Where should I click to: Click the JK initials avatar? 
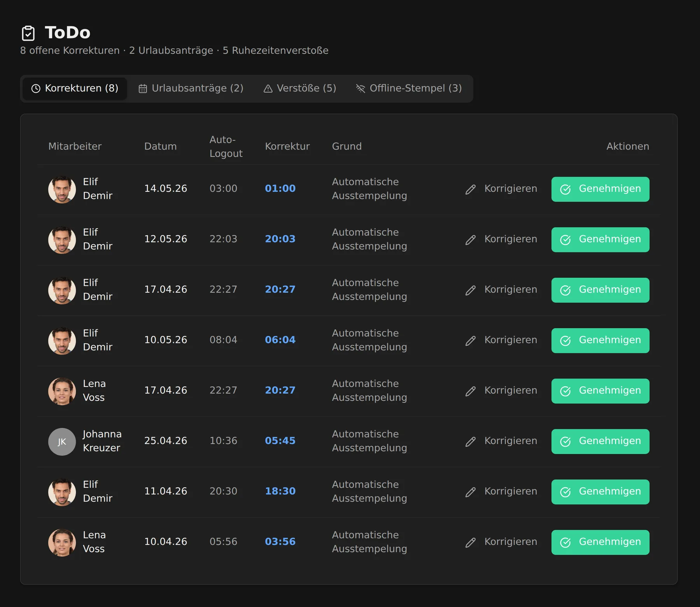(x=62, y=442)
